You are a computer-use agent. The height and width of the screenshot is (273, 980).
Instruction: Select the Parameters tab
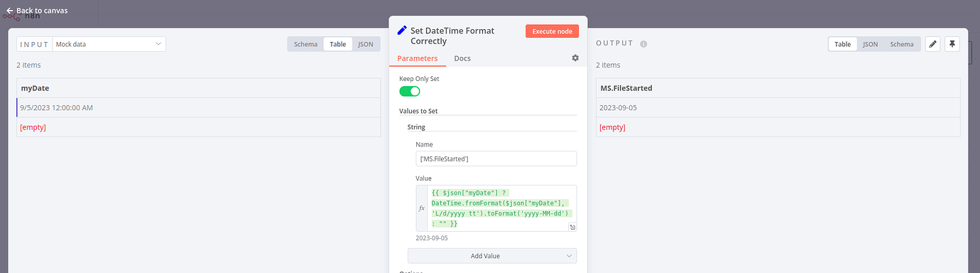(x=418, y=58)
